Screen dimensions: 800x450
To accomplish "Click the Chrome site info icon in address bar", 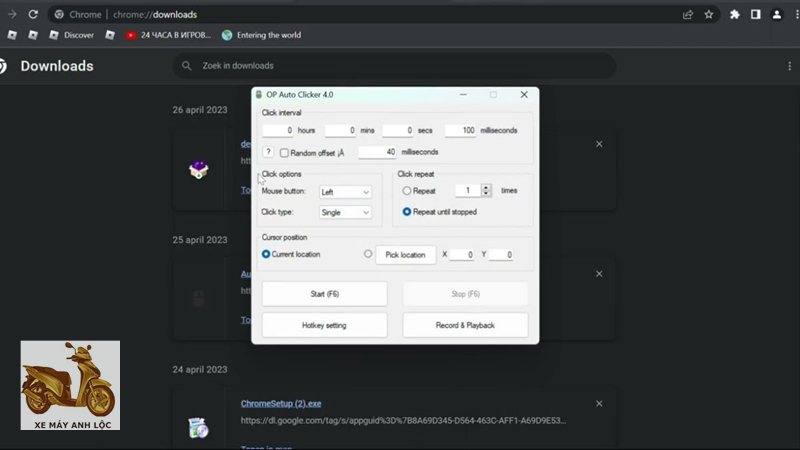I will pos(59,15).
